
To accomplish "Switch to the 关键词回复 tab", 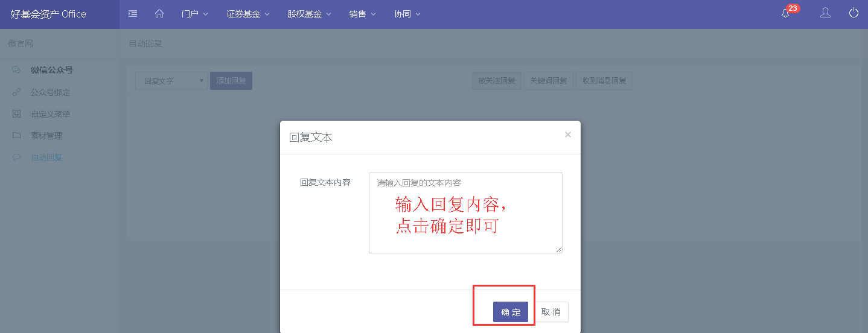I will (548, 81).
